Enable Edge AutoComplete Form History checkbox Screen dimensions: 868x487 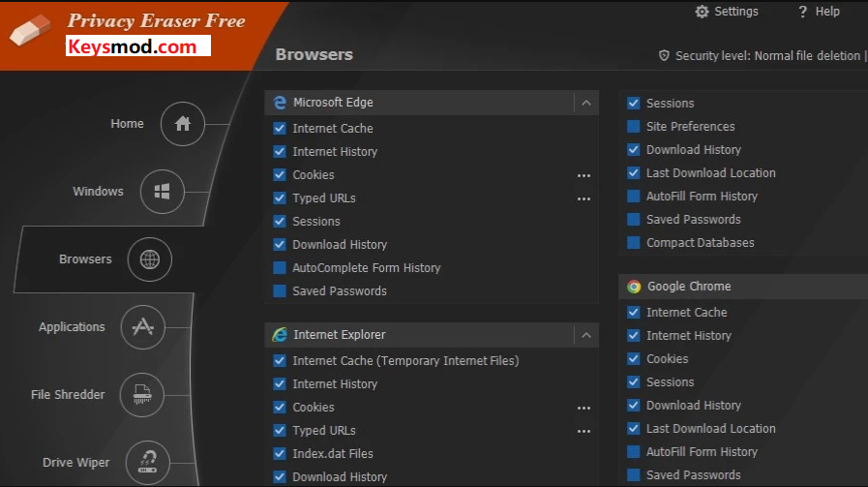click(280, 268)
